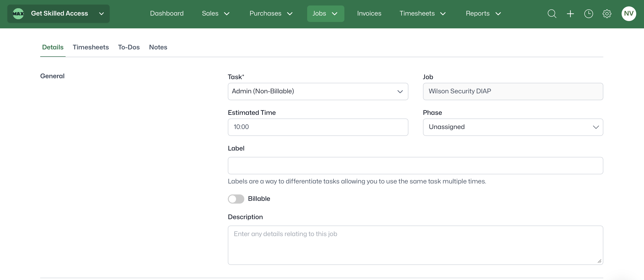The image size is (644, 280).
Task: Switch to the Notes tab
Action: (x=158, y=47)
